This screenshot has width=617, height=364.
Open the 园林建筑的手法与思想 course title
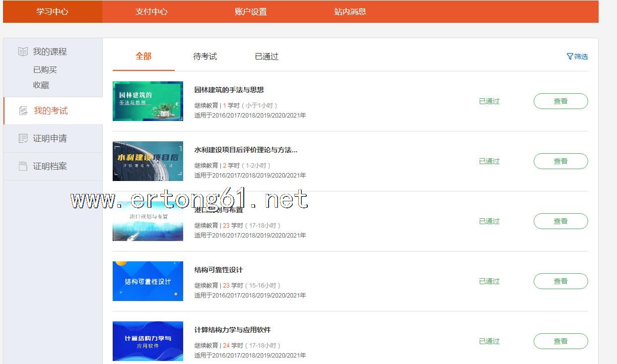(x=229, y=90)
